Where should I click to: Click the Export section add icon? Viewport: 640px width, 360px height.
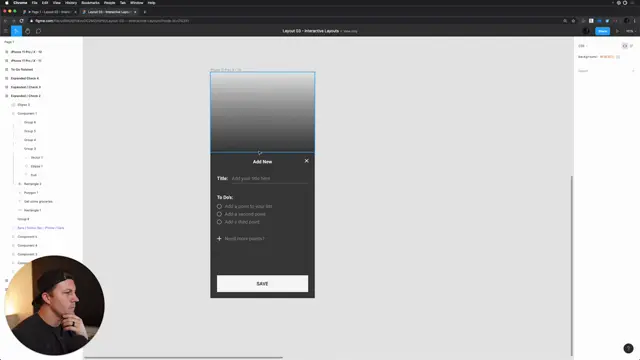click(x=633, y=71)
